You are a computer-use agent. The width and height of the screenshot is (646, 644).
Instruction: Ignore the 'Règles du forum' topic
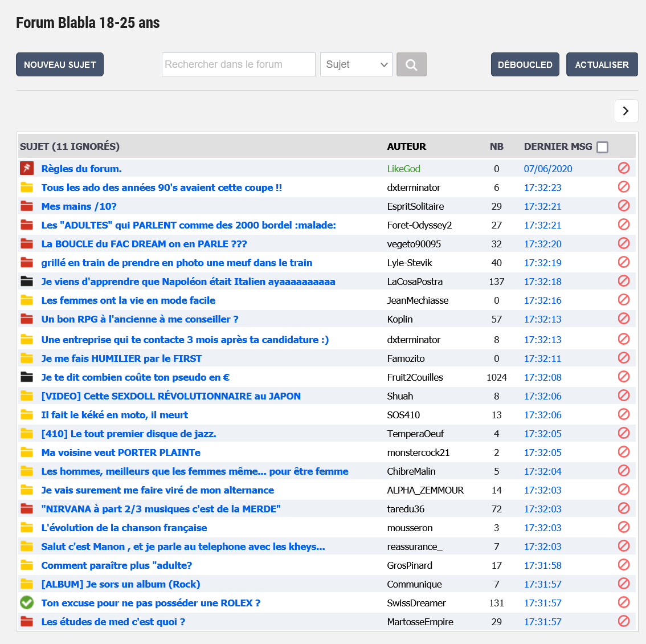623,168
